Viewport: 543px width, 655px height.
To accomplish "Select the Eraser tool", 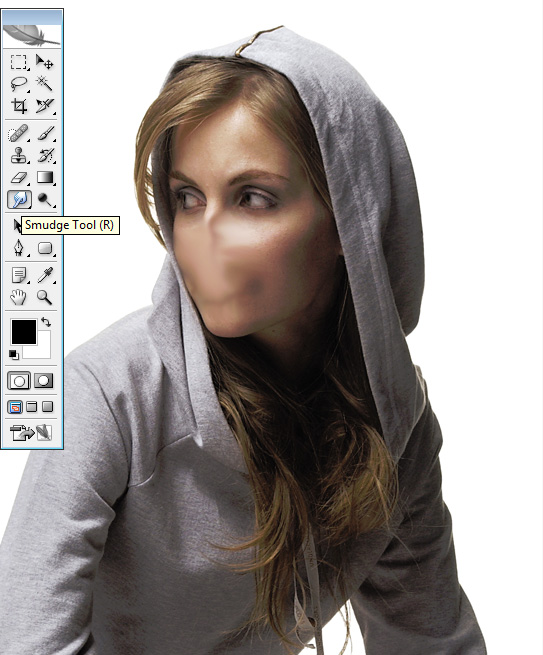I will coord(19,178).
